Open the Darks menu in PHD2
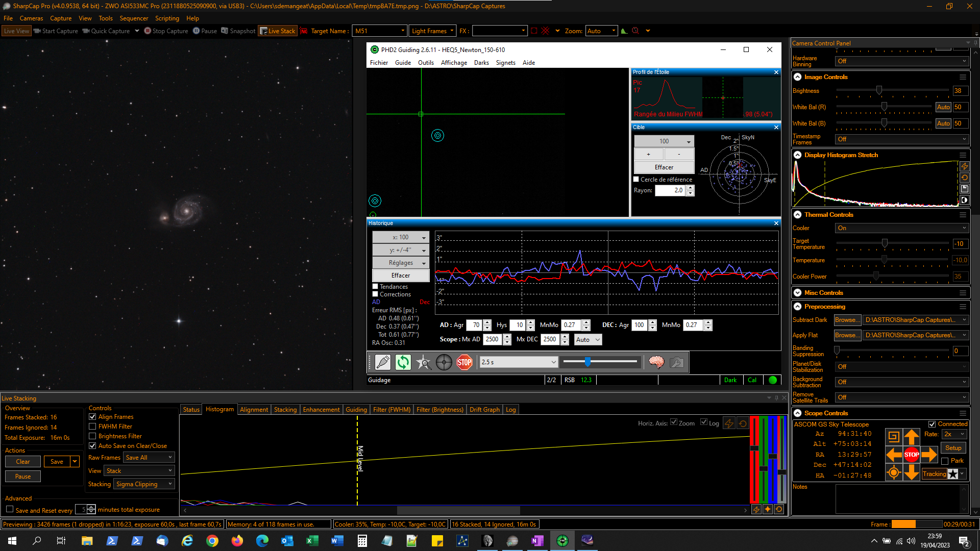Viewport: 980px width, 551px height. click(x=481, y=63)
